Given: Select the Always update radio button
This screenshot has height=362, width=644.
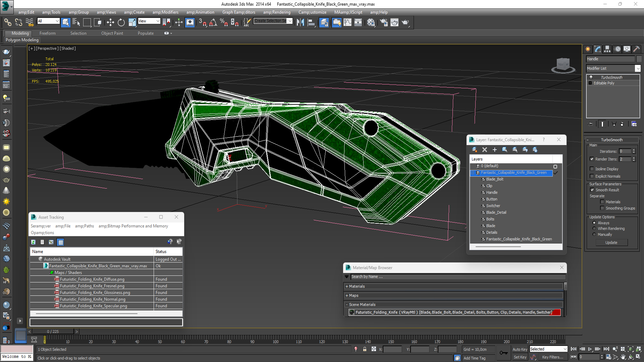Looking at the screenshot, I should 594,223.
